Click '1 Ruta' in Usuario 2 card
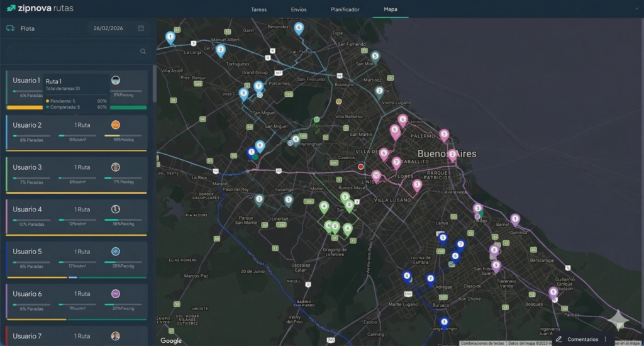The width and height of the screenshot is (644, 346). pyautogui.click(x=82, y=125)
